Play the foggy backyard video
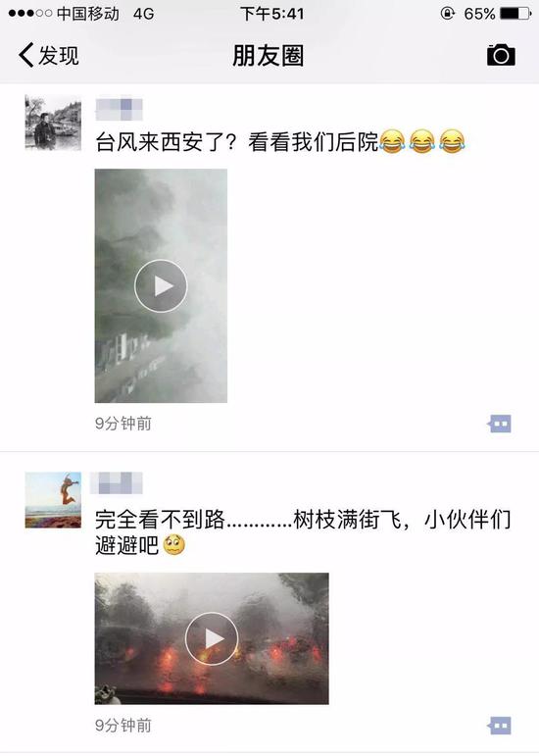The width and height of the screenshot is (539, 756). coord(161,286)
